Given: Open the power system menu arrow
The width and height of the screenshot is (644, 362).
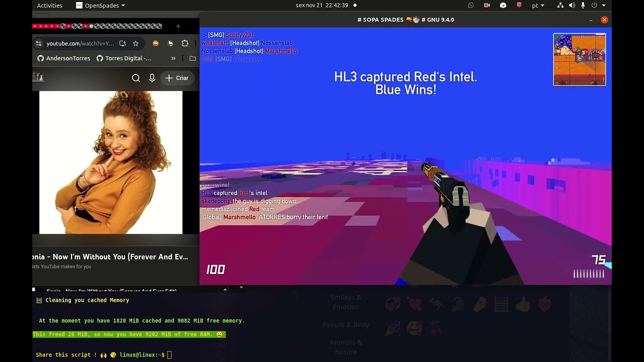Looking at the screenshot, I should point(604,6).
